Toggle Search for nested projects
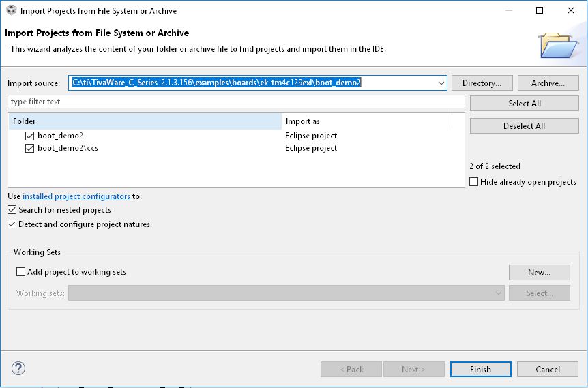 12,210
